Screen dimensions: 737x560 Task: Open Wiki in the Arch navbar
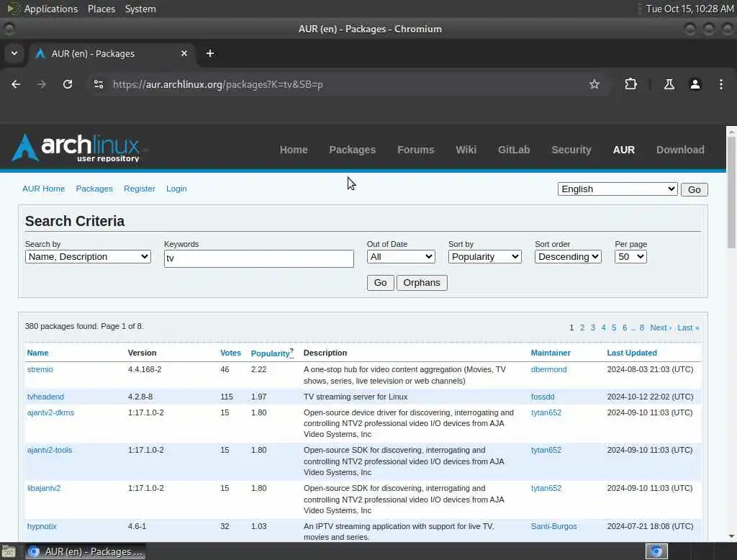point(466,150)
